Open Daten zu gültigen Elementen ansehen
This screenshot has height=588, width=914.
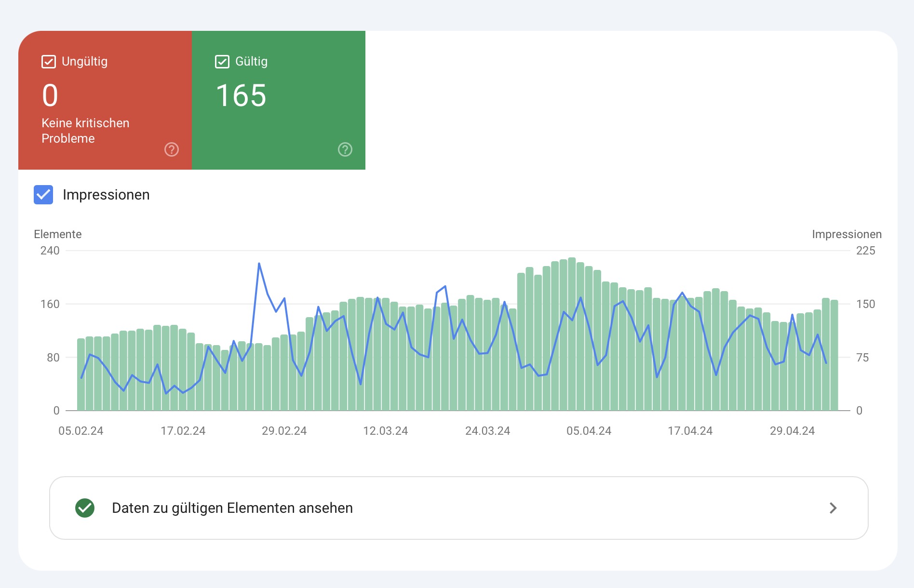232,508
